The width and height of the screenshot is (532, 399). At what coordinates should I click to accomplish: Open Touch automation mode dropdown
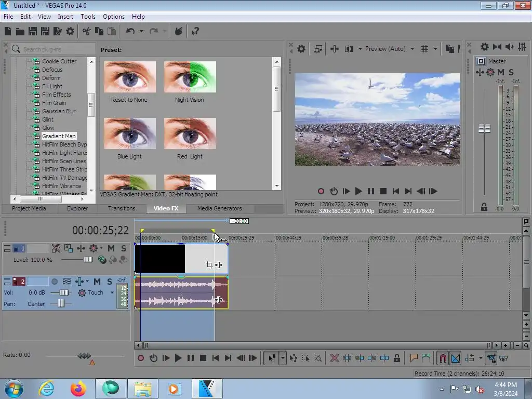(x=112, y=292)
